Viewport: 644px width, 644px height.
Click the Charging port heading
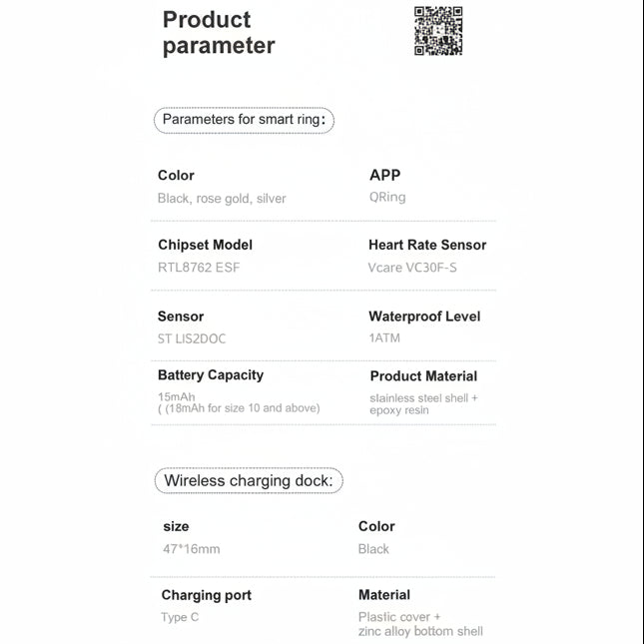207,595
